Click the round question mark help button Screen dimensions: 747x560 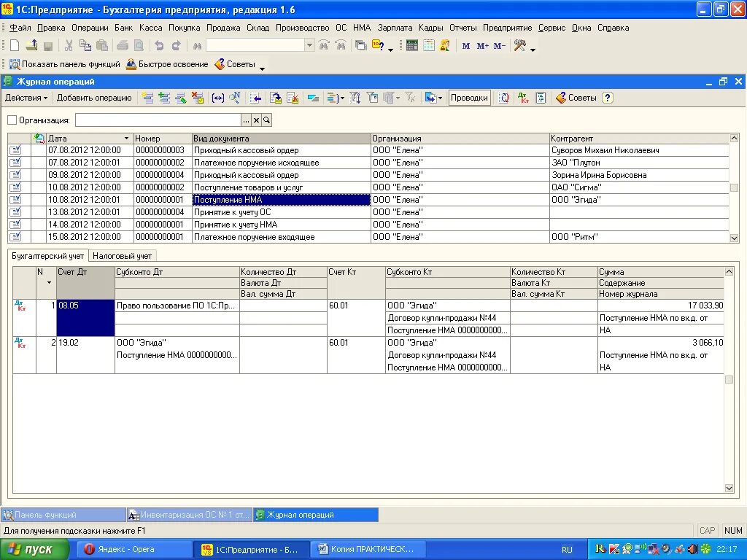pos(608,98)
